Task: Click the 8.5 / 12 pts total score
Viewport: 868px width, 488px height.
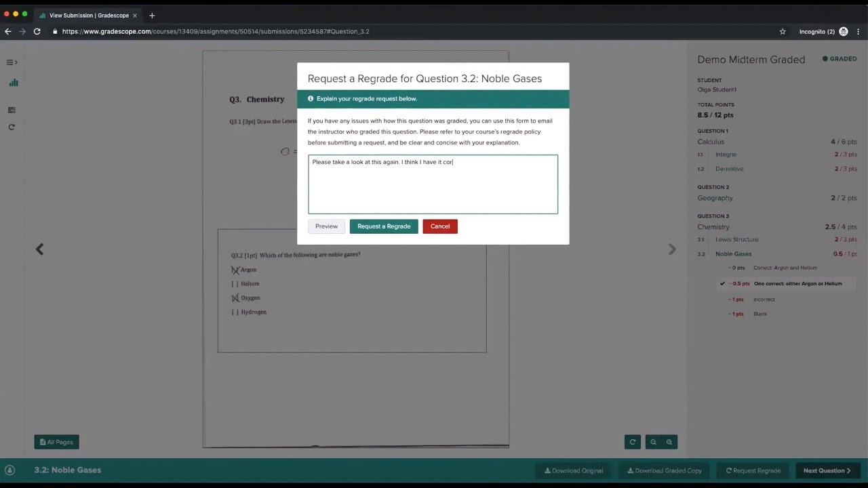Action: [715, 115]
